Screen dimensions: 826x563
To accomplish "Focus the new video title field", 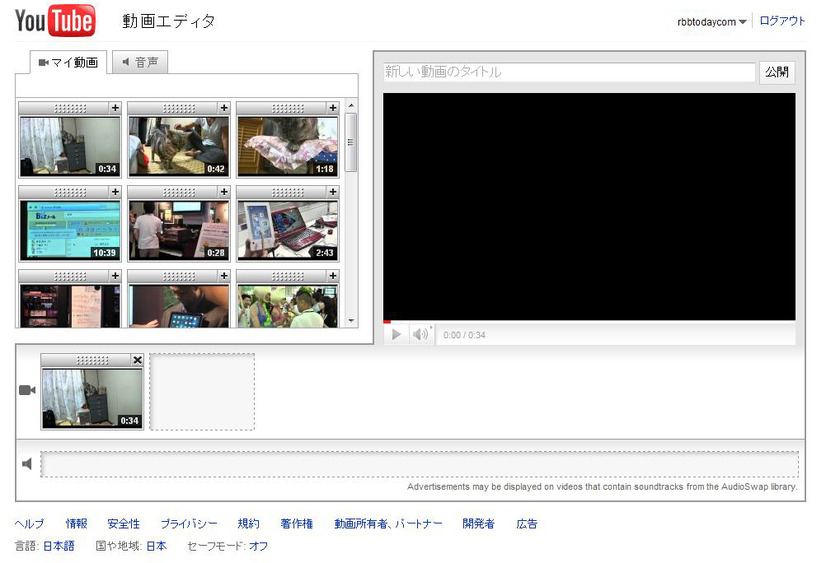I will (x=569, y=72).
